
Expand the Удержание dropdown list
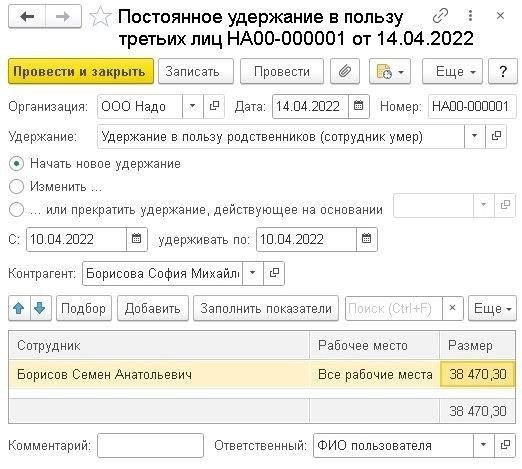pyautogui.click(x=475, y=136)
